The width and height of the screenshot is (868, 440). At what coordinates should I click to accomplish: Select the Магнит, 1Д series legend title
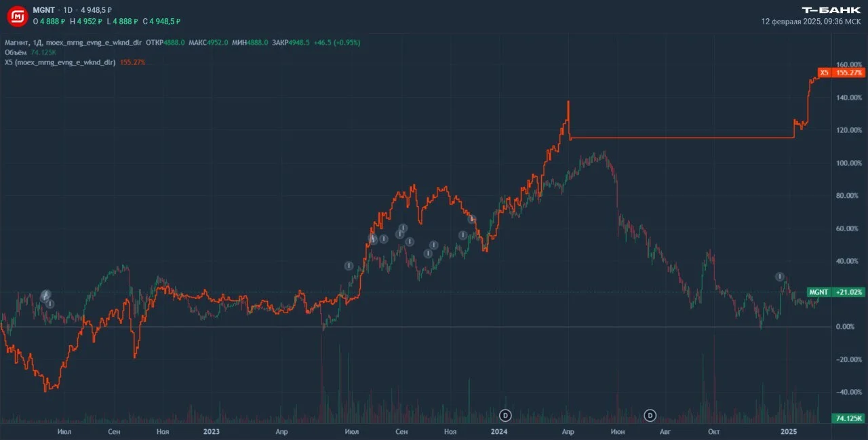pos(73,42)
